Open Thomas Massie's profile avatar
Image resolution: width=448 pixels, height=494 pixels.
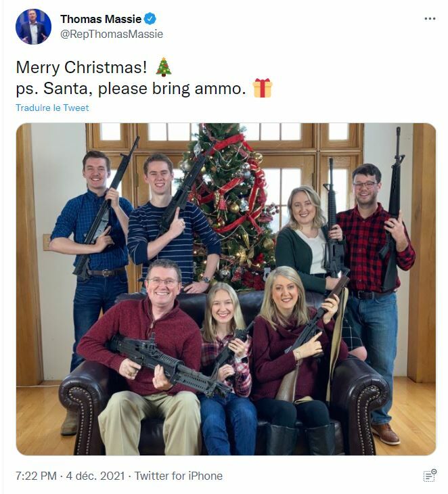(x=33, y=26)
